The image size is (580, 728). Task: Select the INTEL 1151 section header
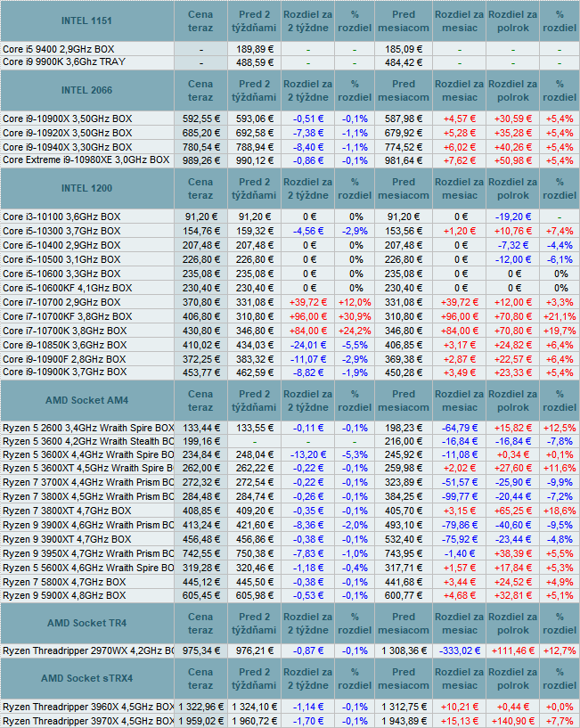[86, 20]
